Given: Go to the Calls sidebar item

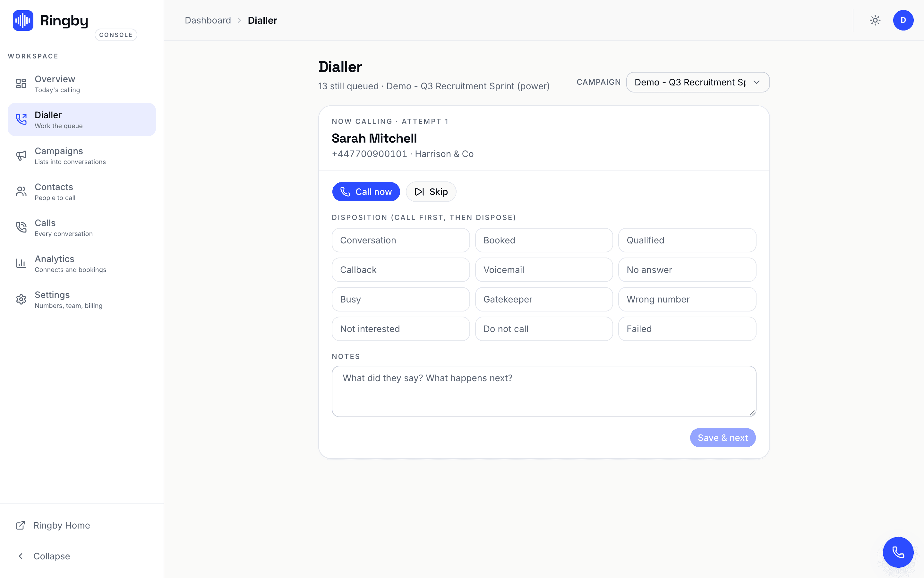Looking at the screenshot, I should pos(82,227).
